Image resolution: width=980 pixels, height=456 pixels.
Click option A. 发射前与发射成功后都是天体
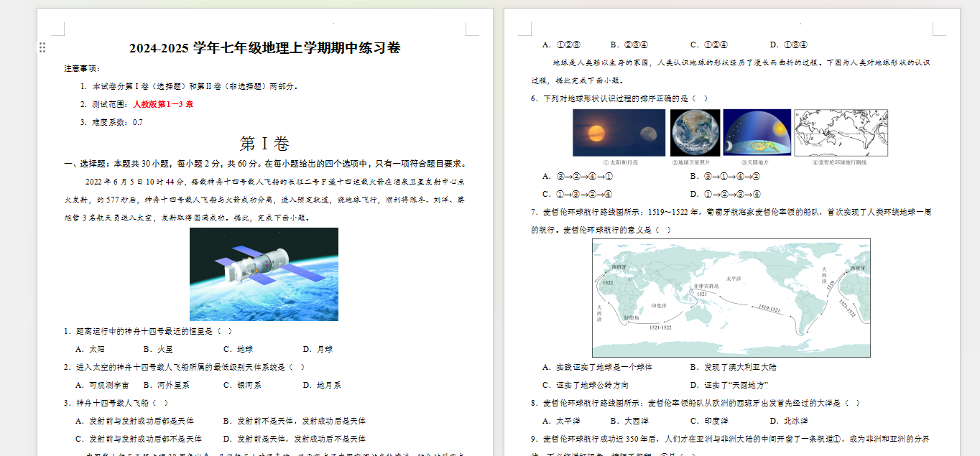click(135, 421)
